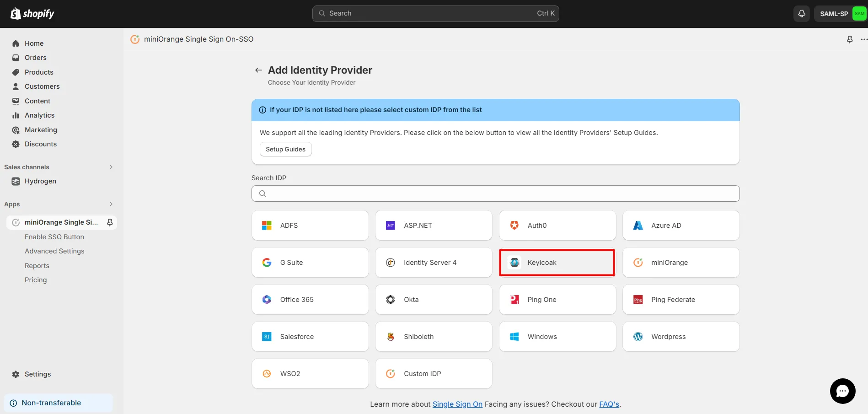This screenshot has height=414, width=868.
Task: Expand the Apps section chevron
Action: tap(111, 204)
